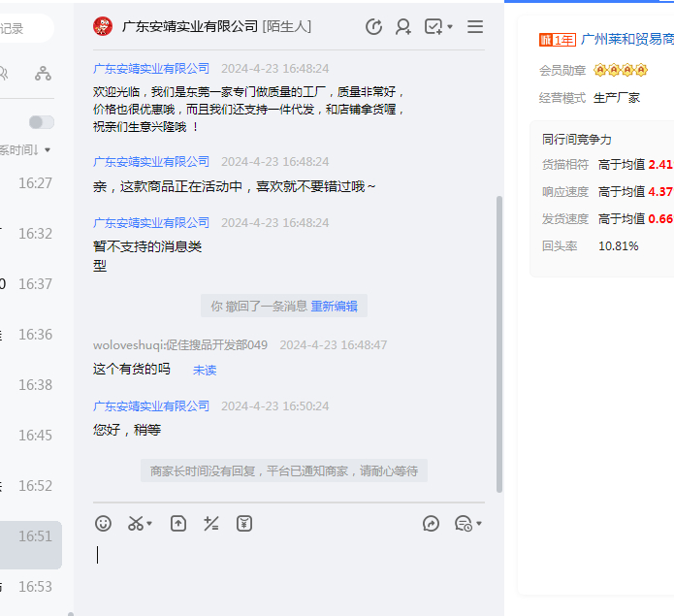674x616 pixels.
Task: Click the contacts person icon in sidebar
Action: point(4,74)
